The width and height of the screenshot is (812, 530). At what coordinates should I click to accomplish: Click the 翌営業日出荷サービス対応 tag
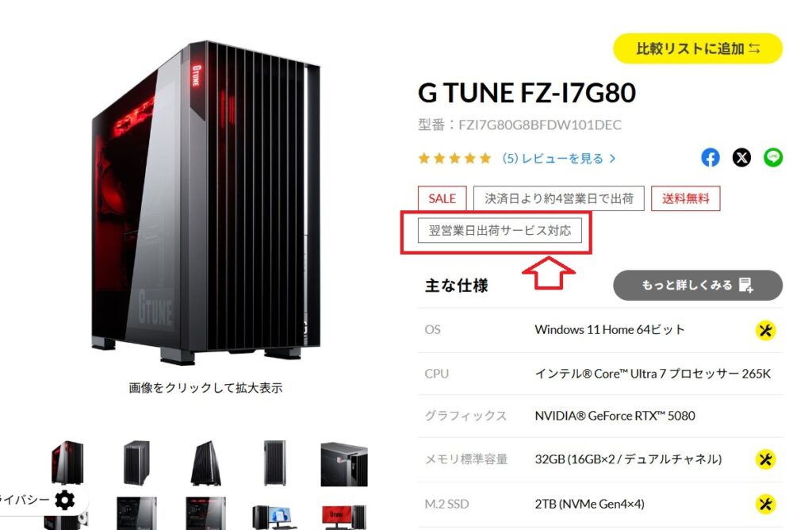click(x=500, y=231)
